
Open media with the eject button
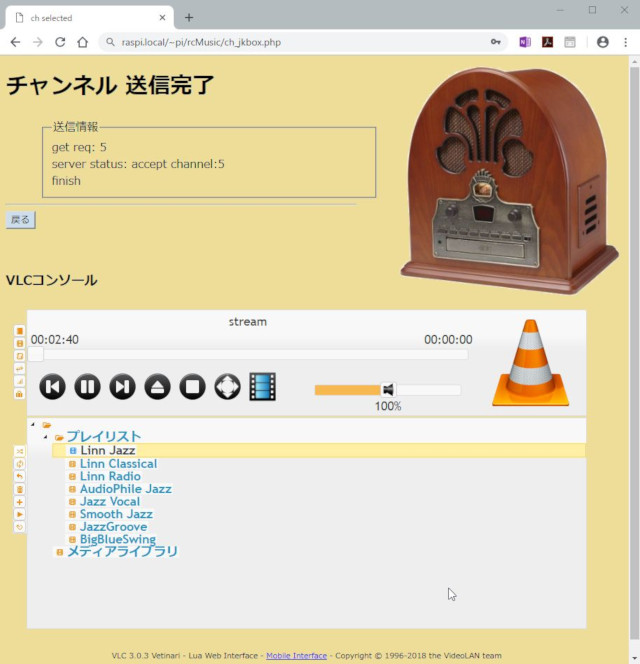click(x=158, y=387)
